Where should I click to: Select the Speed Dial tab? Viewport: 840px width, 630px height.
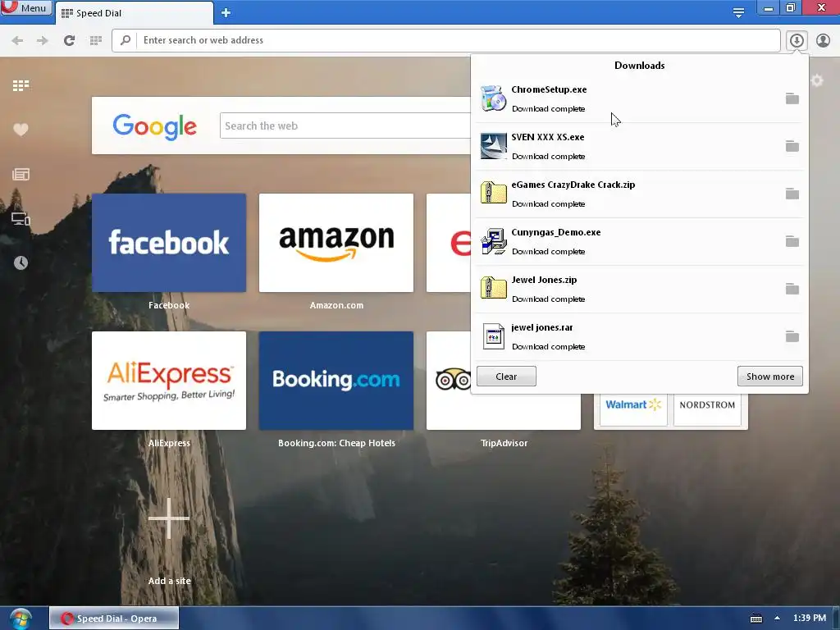coord(134,13)
